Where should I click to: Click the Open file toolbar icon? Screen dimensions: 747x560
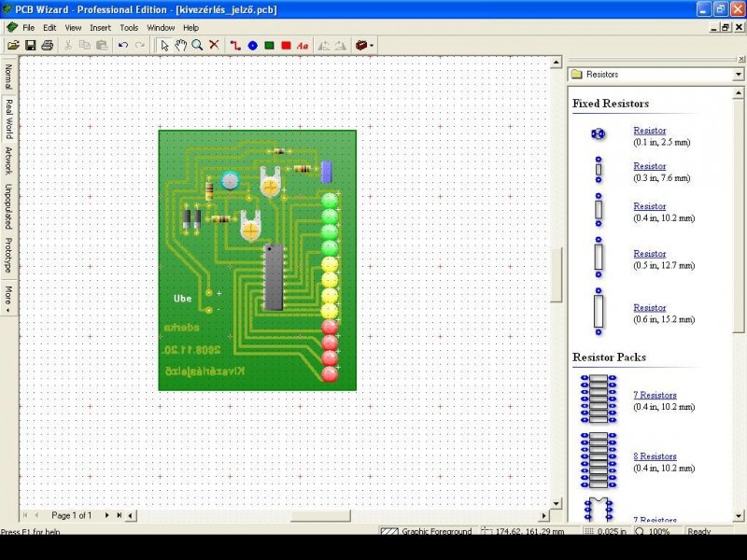click(13, 46)
